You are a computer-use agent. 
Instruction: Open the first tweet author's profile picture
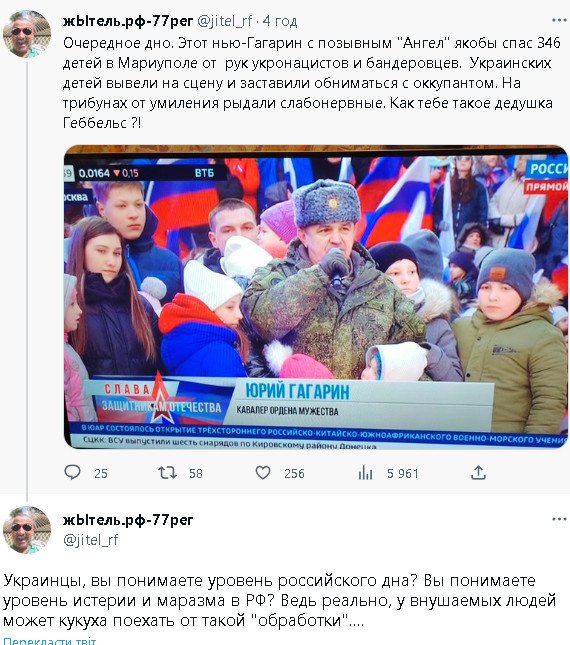(x=27, y=33)
